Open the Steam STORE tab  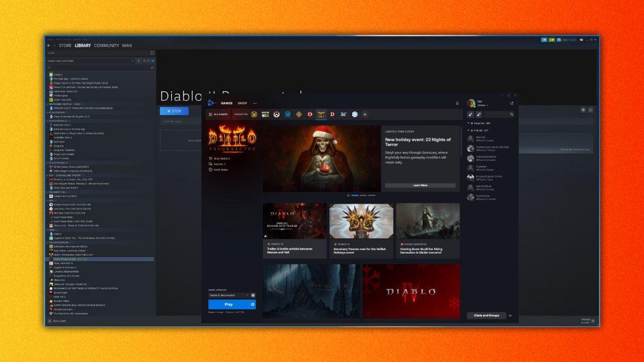tap(65, 45)
